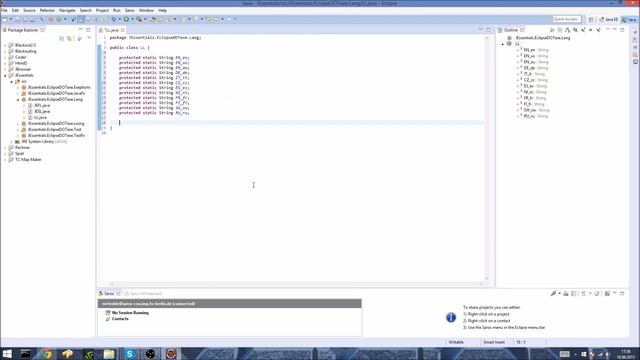Select the Saros view tab
The width and height of the screenshot is (640, 360).
click(x=109, y=293)
